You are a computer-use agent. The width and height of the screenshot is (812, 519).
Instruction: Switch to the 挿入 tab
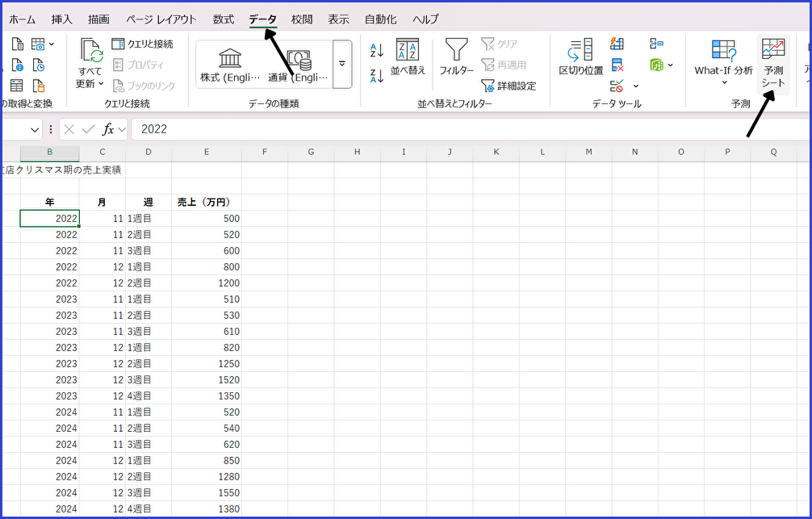(x=61, y=19)
